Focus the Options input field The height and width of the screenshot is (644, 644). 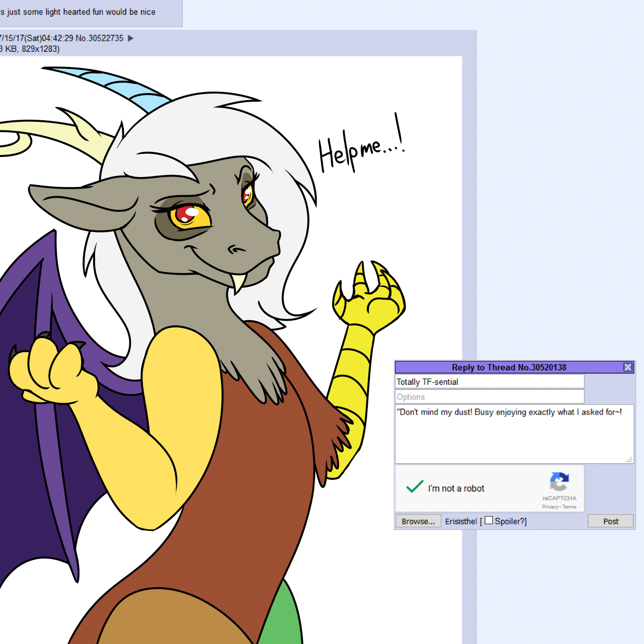[490, 397]
